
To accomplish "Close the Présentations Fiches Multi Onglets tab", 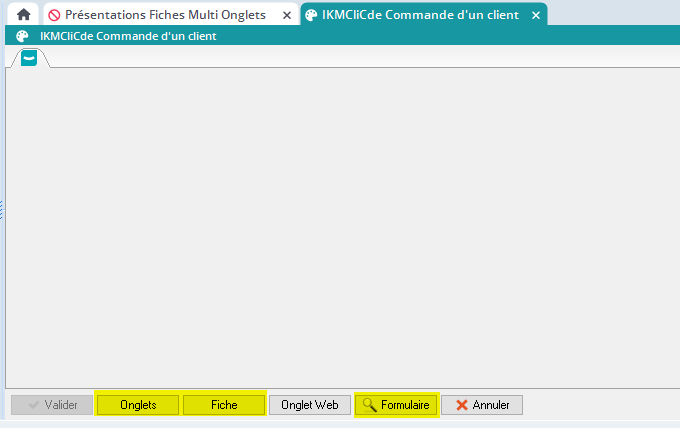I will coord(287,16).
